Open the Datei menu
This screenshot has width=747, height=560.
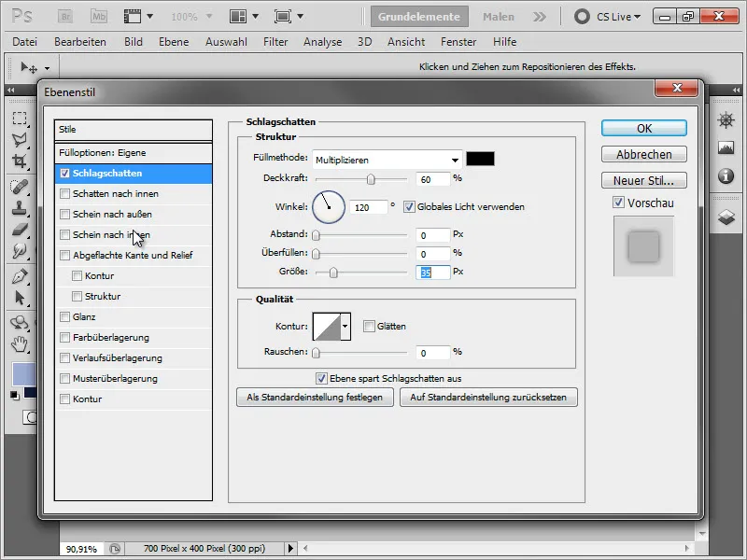point(25,42)
